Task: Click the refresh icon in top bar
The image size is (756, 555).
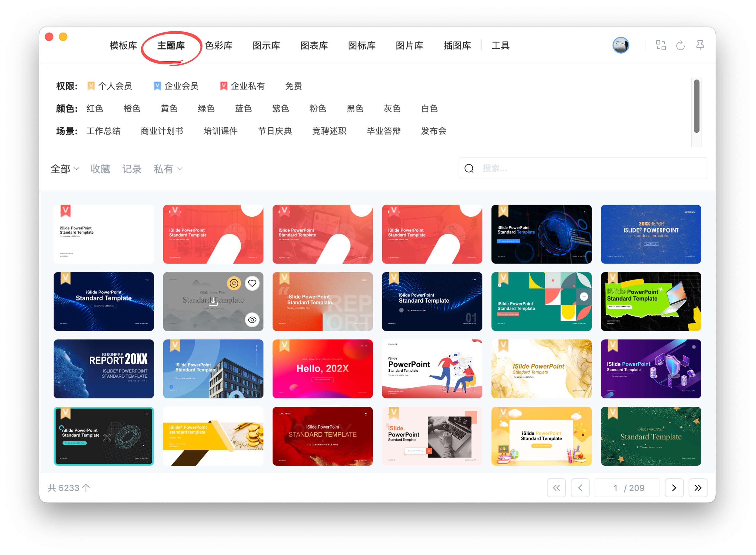Action: coord(680,45)
